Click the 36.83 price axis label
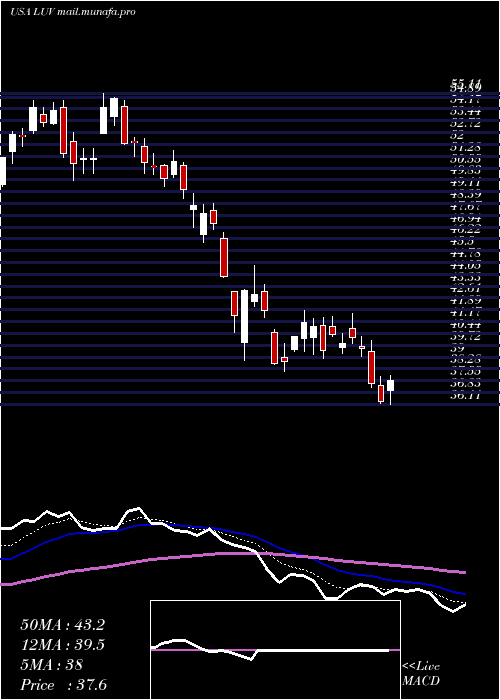This screenshot has width=500, height=700. [x=466, y=384]
